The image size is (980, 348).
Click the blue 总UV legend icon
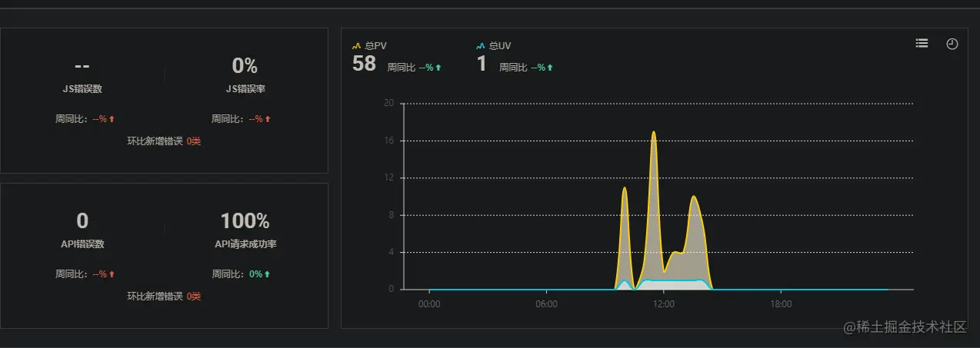pyautogui.click(x=481, y=46)
